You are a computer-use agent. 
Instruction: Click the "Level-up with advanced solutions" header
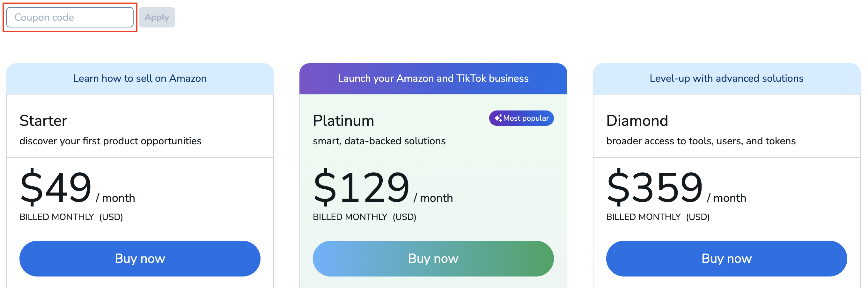726,78
